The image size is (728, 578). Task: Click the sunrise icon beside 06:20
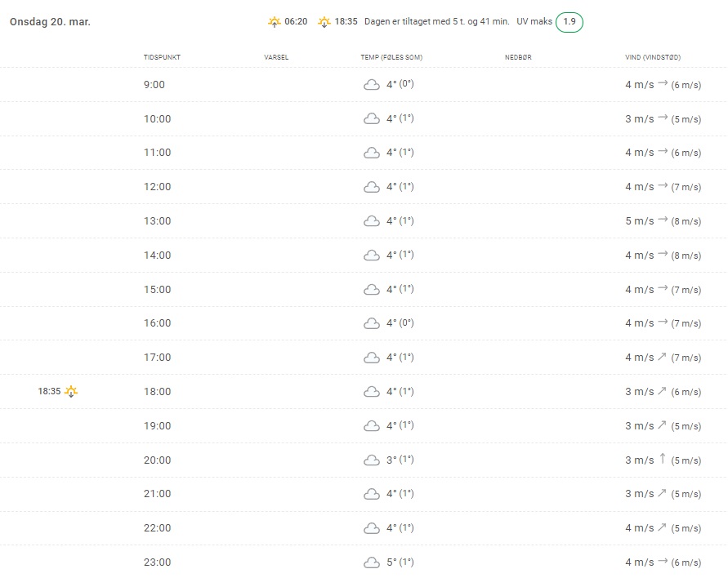(x=275, y=22)
